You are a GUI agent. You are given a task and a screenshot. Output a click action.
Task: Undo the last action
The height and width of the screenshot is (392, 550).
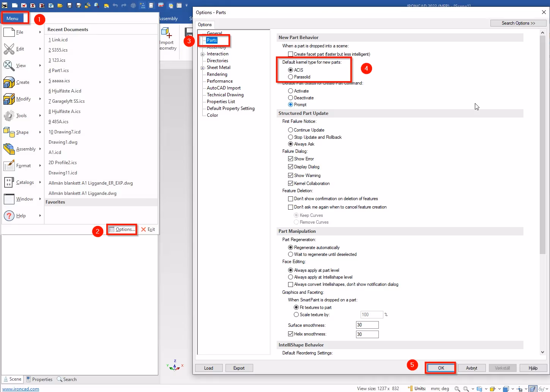pyautogui.click(x=115, y=5)
